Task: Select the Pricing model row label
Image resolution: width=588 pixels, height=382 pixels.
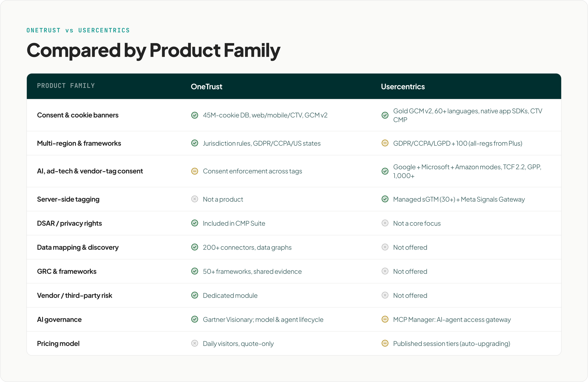Action: point(58,343)
